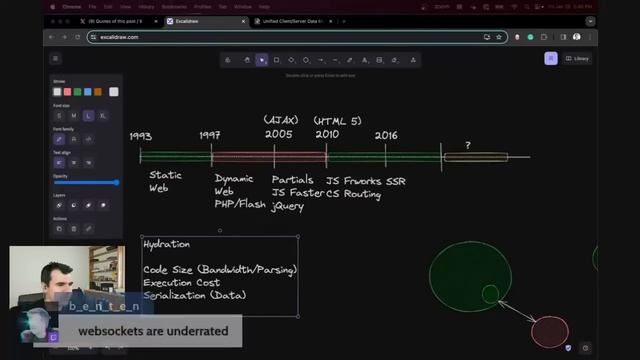The width and height of the screenshot is (640, 360).
Task: Send the selection backward
Action: [x=74, y=205]
